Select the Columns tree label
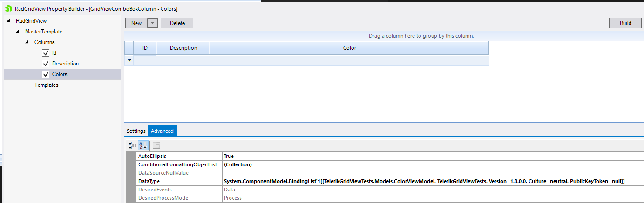644x203 pixels. [x=44, y=42]
